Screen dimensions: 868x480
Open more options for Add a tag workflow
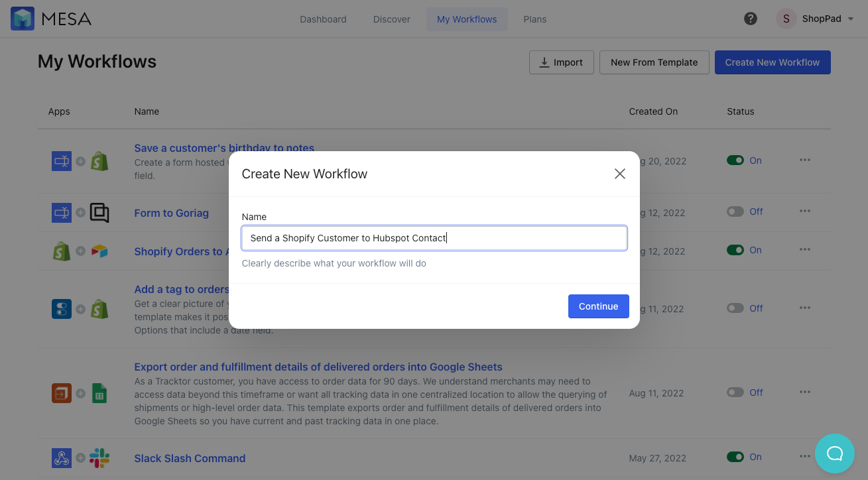coord(805,308)
